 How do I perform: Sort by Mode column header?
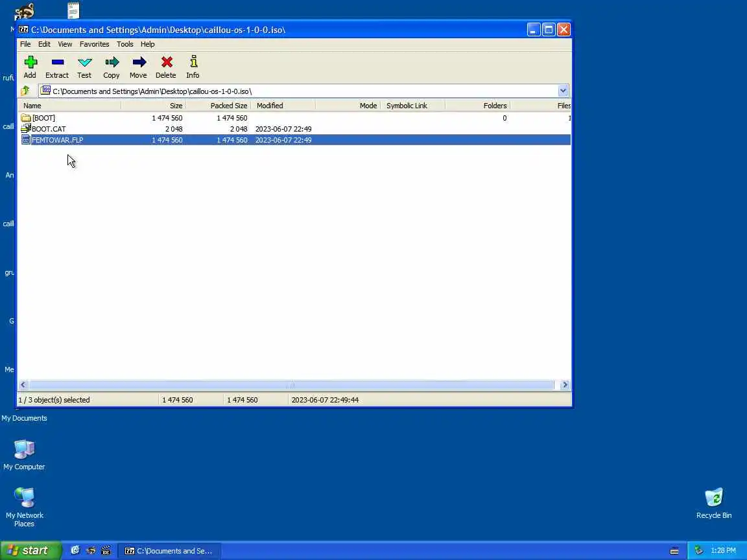pos(348,105)
